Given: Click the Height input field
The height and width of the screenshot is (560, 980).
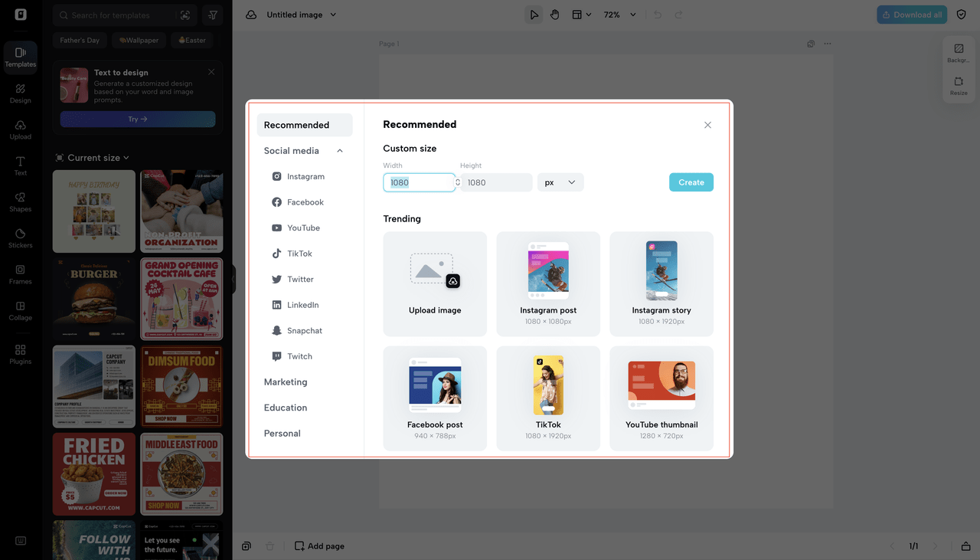Looking at the screenshot, I should click(x=496, y=182).
